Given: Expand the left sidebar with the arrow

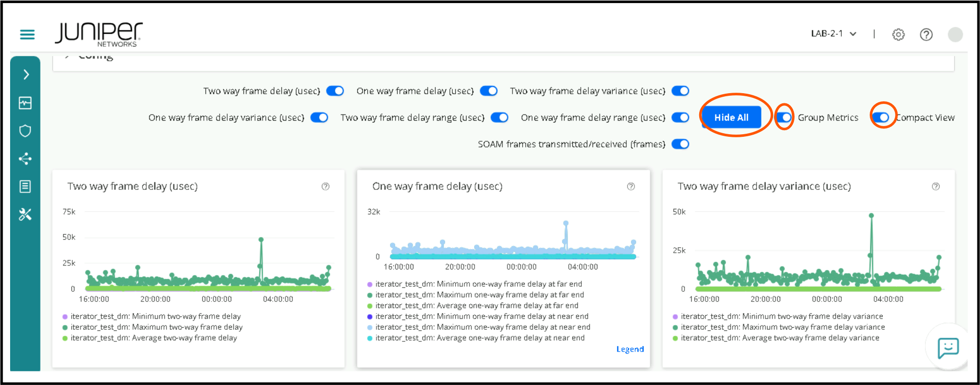Looking at the screenshot, I should 26,75.
